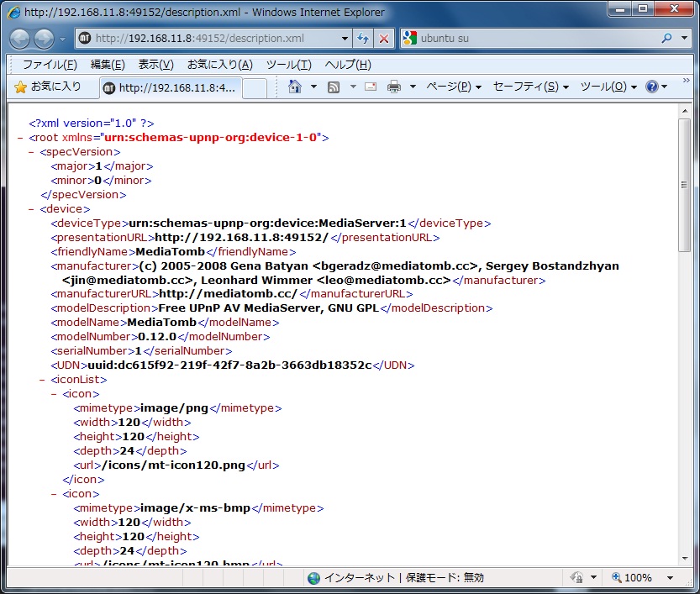
Task: Click the Print icon
Action: [x=394, y=87]
